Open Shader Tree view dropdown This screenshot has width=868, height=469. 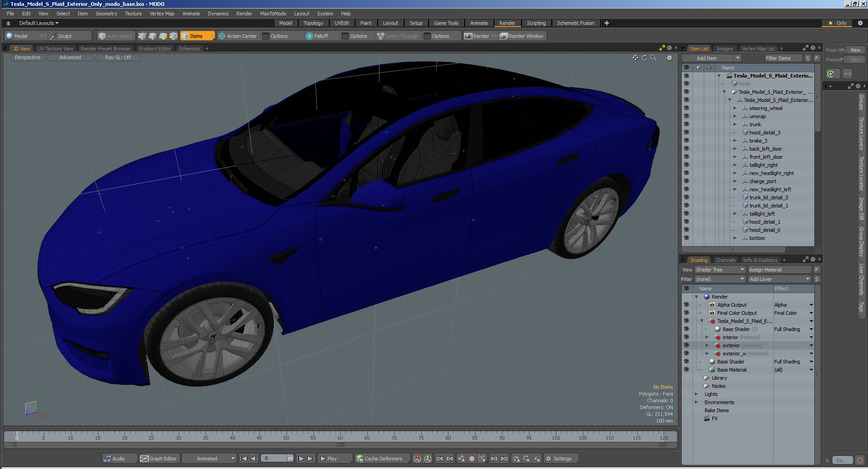tap(720, 270)
